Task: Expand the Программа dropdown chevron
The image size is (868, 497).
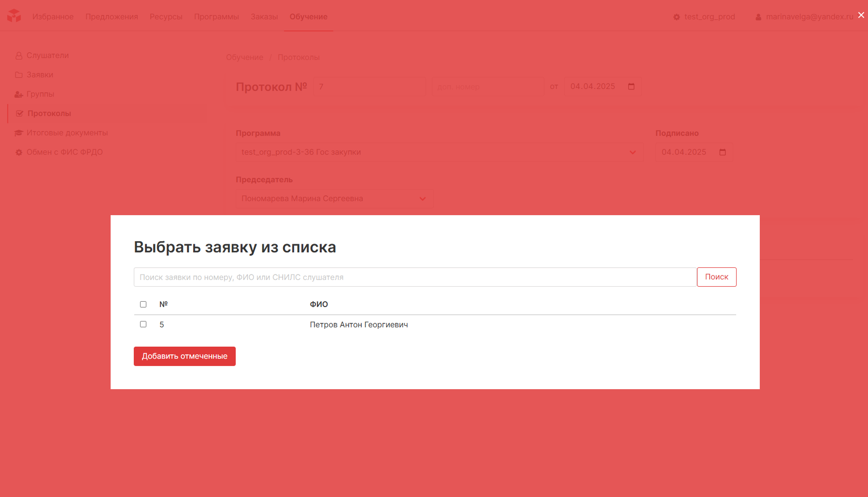Action: coord(633,152)
